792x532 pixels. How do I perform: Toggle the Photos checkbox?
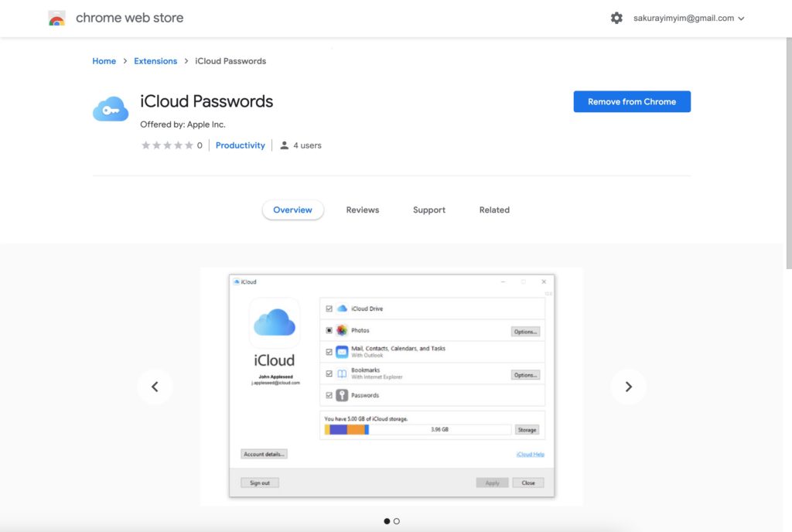pyautogui.click(x=329, y=330)
